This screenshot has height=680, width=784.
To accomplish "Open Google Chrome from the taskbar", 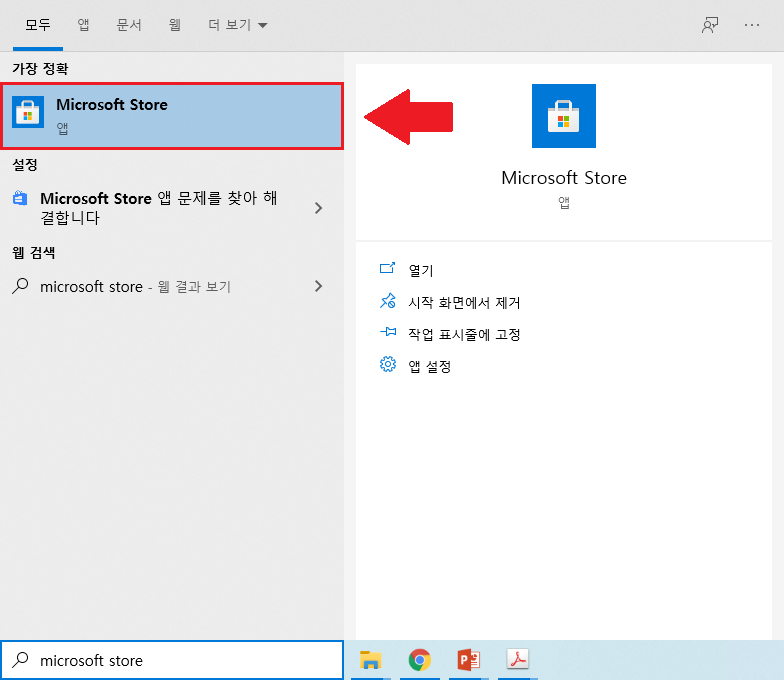I will 420,660.
